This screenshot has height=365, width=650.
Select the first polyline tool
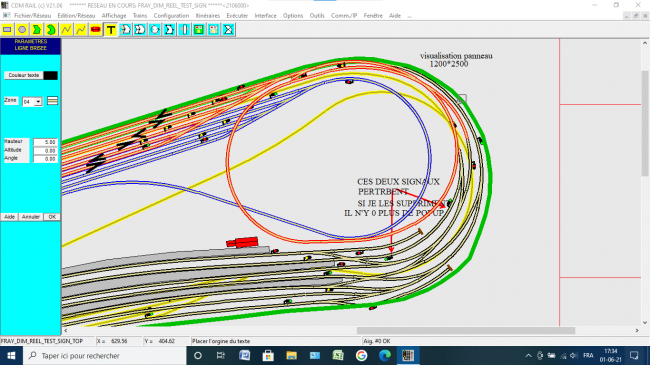tap(66, 29)
